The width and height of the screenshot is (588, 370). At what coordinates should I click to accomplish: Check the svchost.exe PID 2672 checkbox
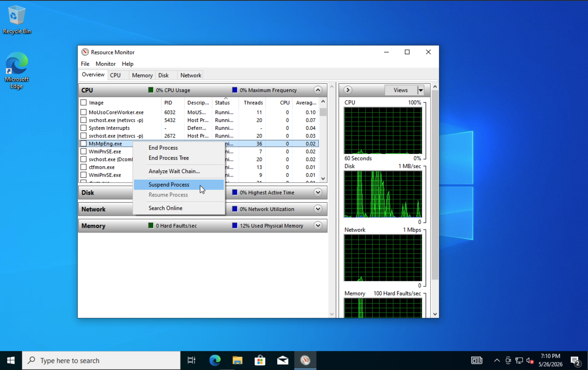pyautogui.click(x=83, y=136)
